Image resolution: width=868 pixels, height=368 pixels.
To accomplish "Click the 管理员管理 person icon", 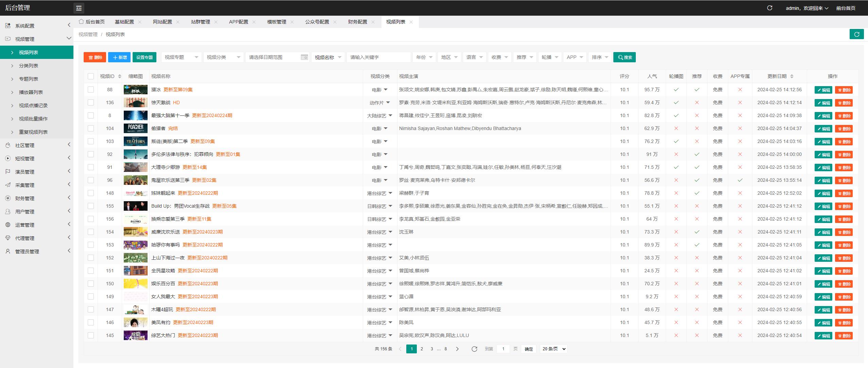I will 8,251.
